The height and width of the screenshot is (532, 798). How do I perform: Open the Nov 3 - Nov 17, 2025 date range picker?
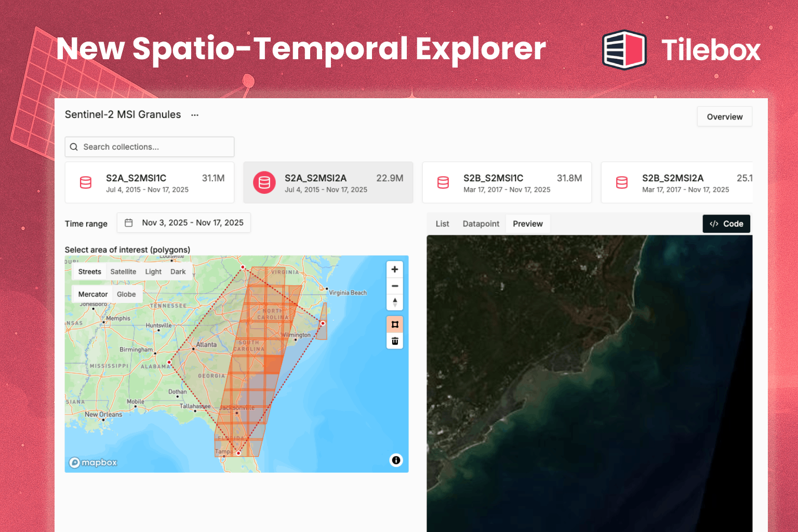(x=184, y=222)
